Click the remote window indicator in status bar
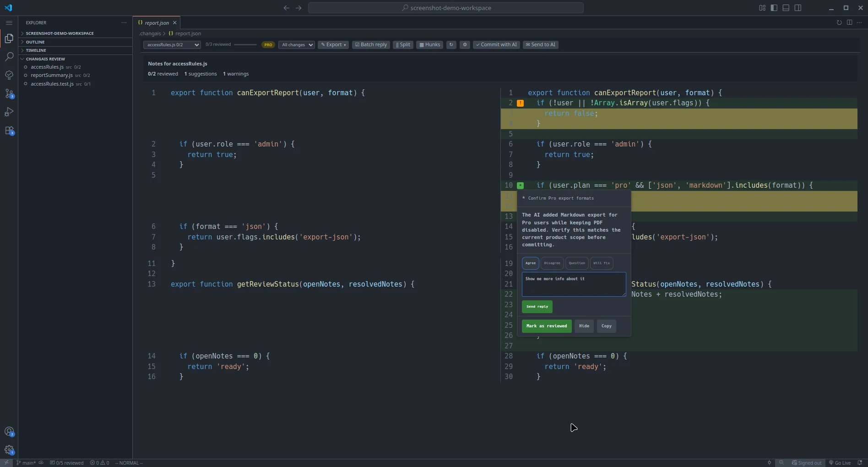This screenshot has height=467, width=868. point(6,463)
